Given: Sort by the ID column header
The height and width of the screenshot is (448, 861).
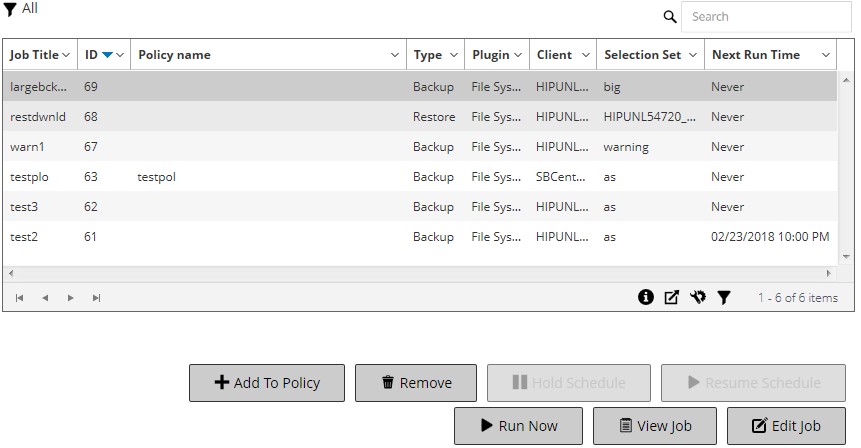Looking at the screenshot, I should (91, 55).
